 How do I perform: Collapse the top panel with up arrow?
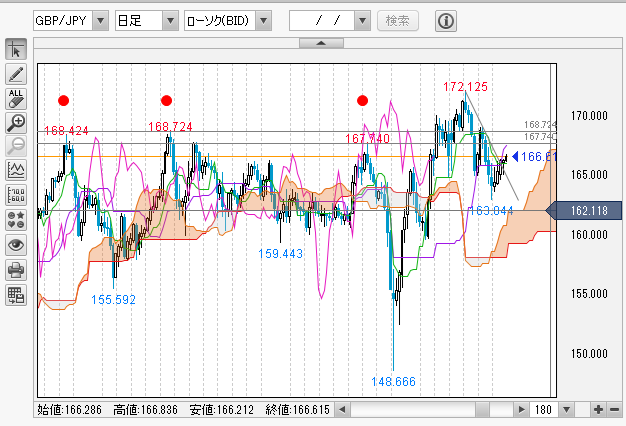(321, 43)
